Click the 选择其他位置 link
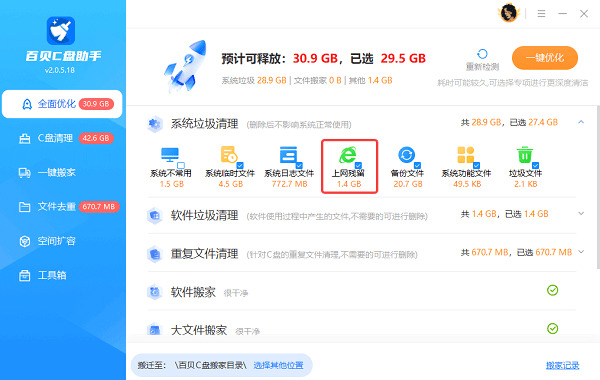600x380 pixels. click(278, 365)
